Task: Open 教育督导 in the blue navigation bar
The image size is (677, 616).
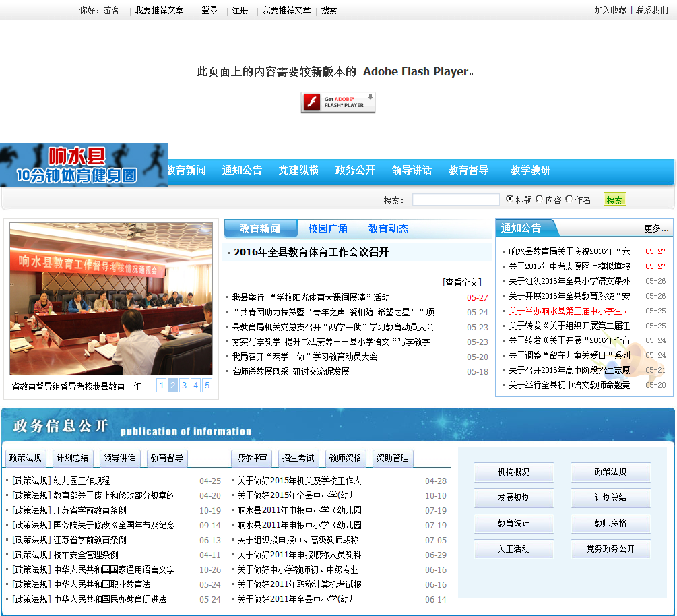Action: tap(468, 171)
